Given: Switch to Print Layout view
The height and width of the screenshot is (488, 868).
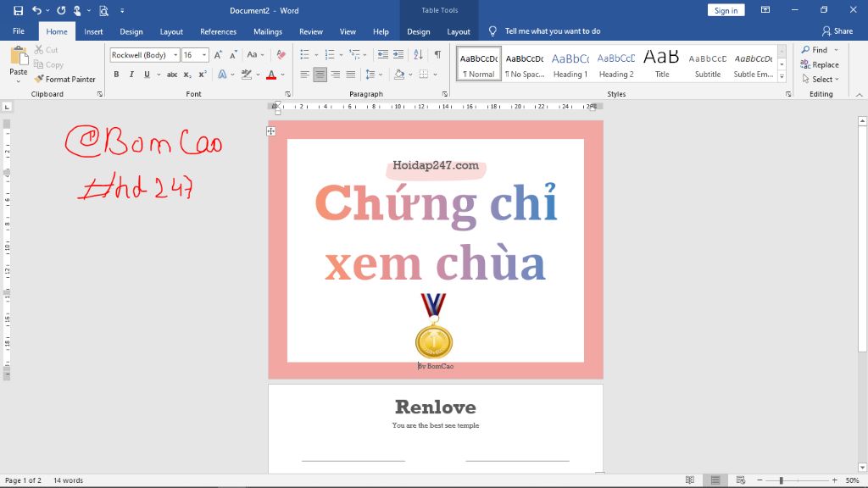Looking at the screenshot, I should (x=715, y=480).
